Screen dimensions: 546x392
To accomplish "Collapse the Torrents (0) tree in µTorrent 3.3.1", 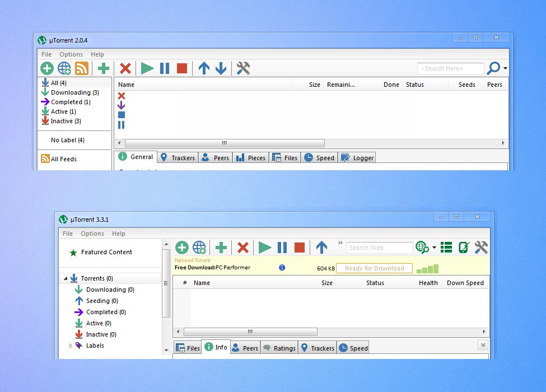I will (66, 278).
